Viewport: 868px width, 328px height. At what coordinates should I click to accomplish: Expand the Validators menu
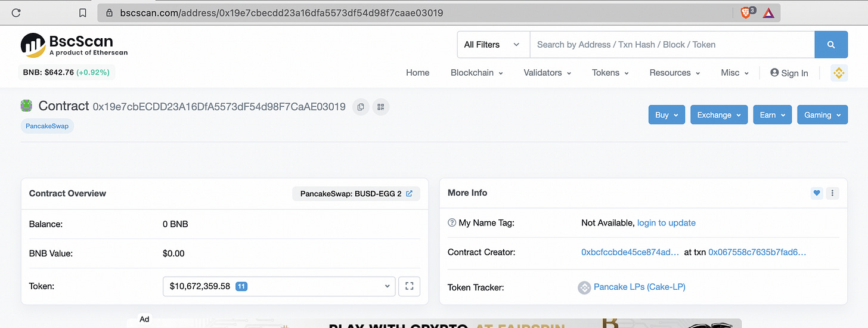(x=547, y=73)
